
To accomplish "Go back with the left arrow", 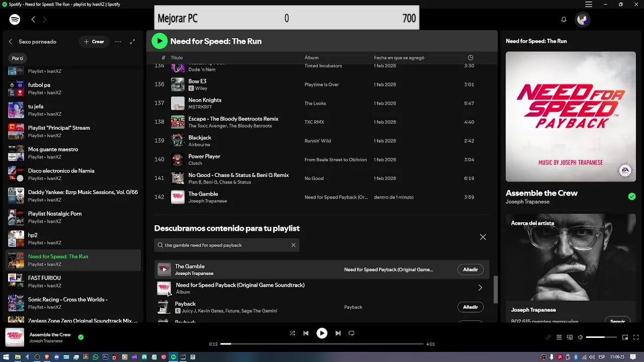I will 33,19.
